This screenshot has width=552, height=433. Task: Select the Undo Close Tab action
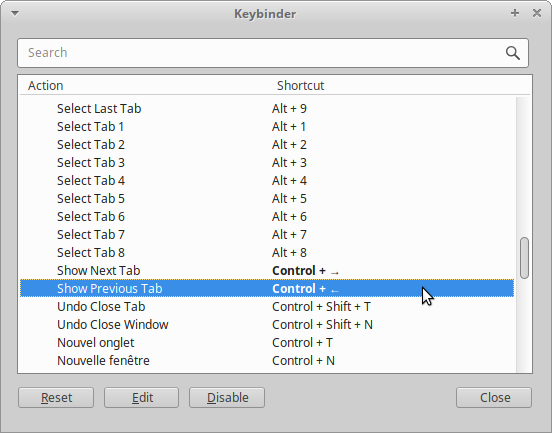pos(101,307)
